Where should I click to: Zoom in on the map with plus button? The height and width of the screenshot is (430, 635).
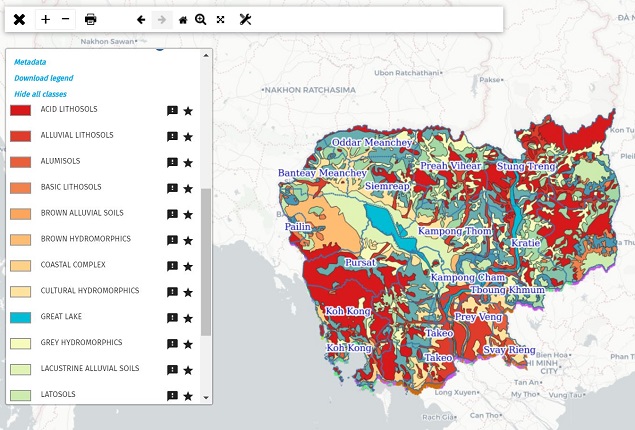(46, 19)
